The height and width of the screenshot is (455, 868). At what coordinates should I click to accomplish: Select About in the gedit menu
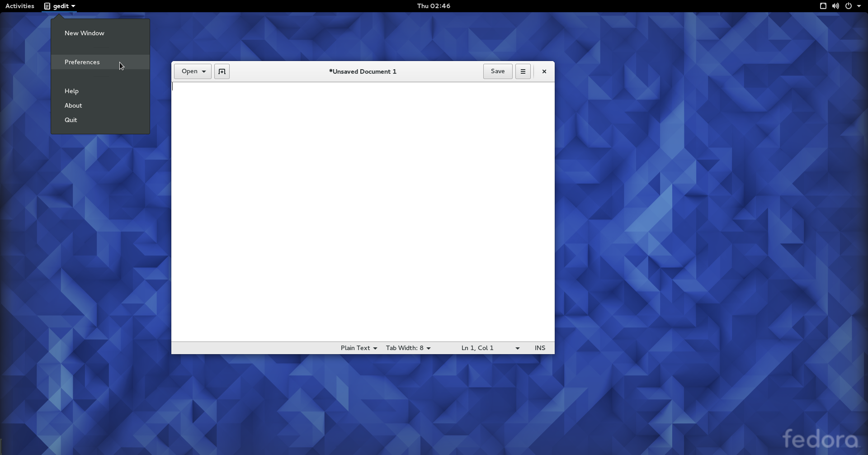click(73, 105)
